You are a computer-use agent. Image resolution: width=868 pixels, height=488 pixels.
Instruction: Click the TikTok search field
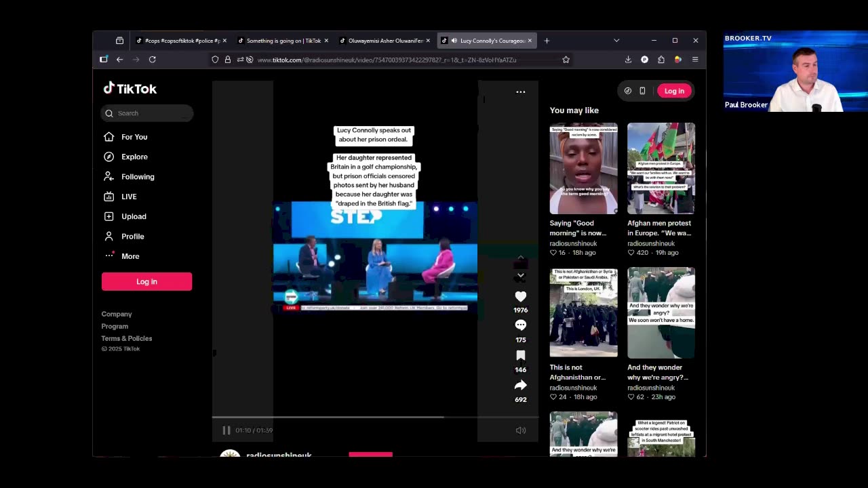click(147, 113)
